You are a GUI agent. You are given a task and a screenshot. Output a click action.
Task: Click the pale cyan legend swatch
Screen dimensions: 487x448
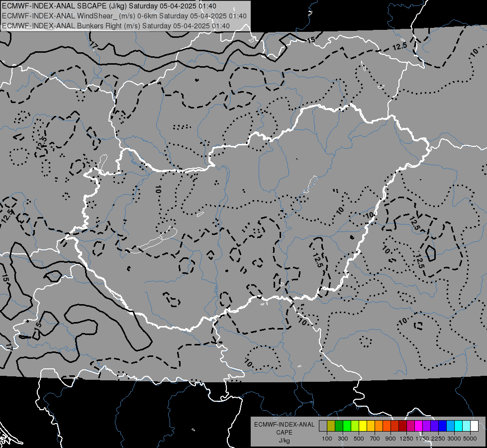(467, 426)
